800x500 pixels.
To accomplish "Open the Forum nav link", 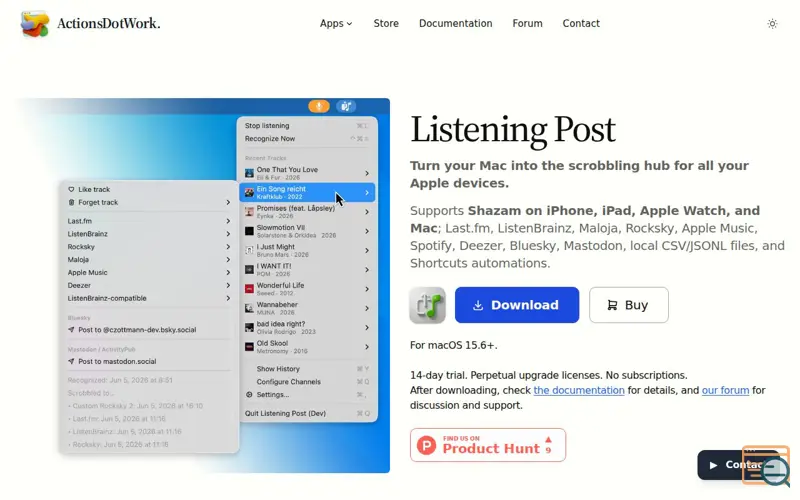I will (x=527, y=23).
